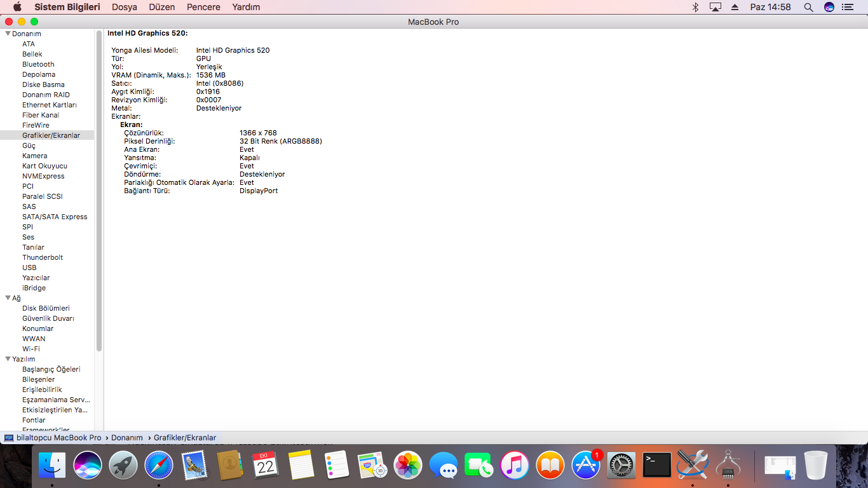This screenshot has height=488, width=868.
Task: Open the Photos app in dock
Action: pyautogui.click(x=407, y=466)
